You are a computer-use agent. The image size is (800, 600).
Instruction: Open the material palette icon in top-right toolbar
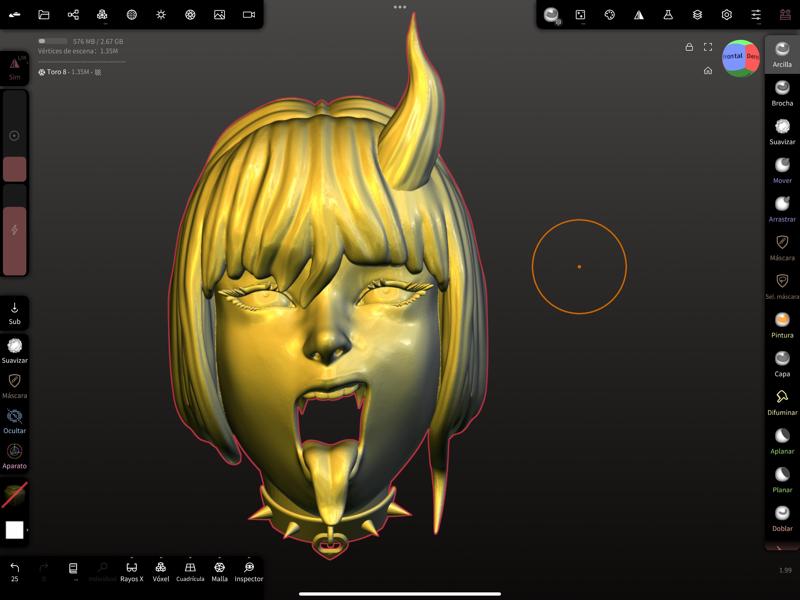tap(610, 14)
